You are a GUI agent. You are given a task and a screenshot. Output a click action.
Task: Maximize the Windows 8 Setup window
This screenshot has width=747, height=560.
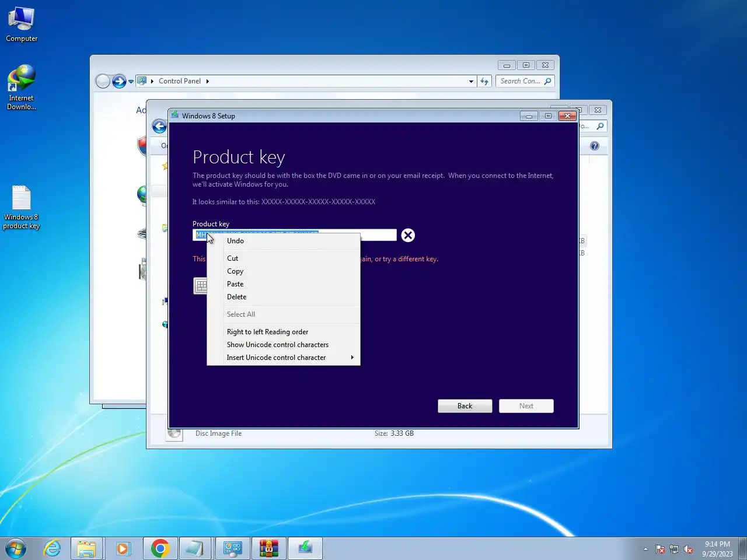pyautogui.click(x=548, y=116)
